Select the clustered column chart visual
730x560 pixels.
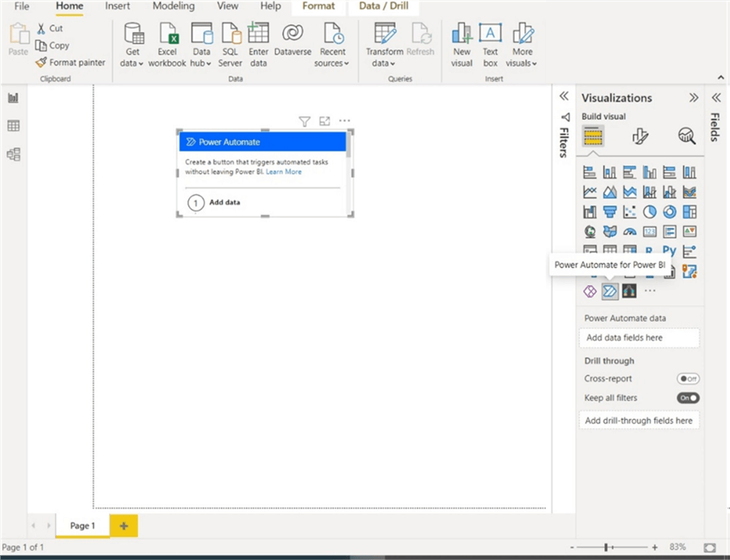coord(650,173)
